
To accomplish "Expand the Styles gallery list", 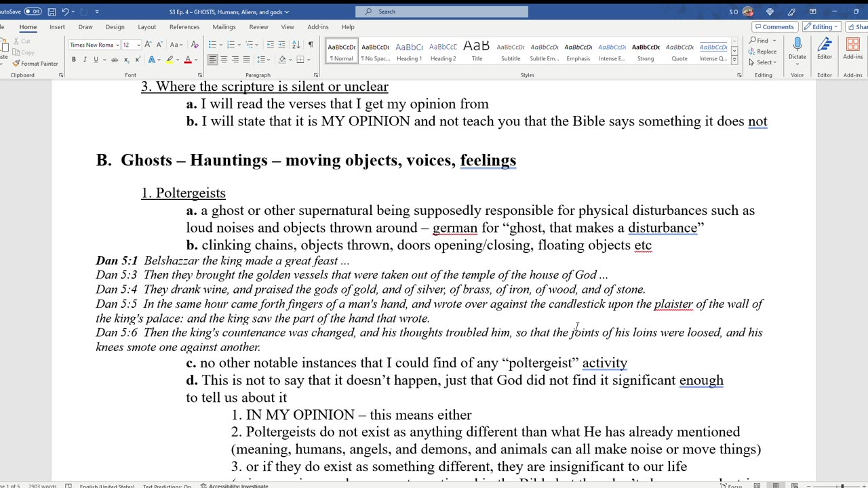I will 734,59.
